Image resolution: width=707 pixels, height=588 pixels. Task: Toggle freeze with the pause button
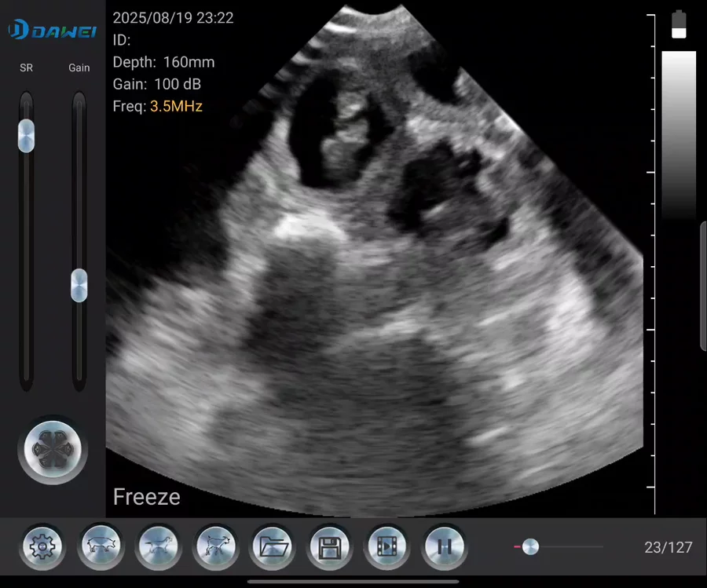pos(444,546)
